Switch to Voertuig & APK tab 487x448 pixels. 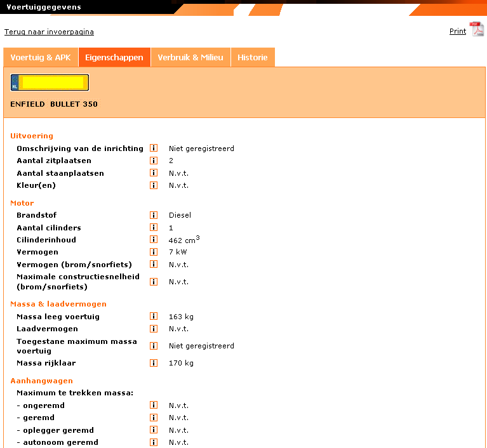tap(41, 57)
